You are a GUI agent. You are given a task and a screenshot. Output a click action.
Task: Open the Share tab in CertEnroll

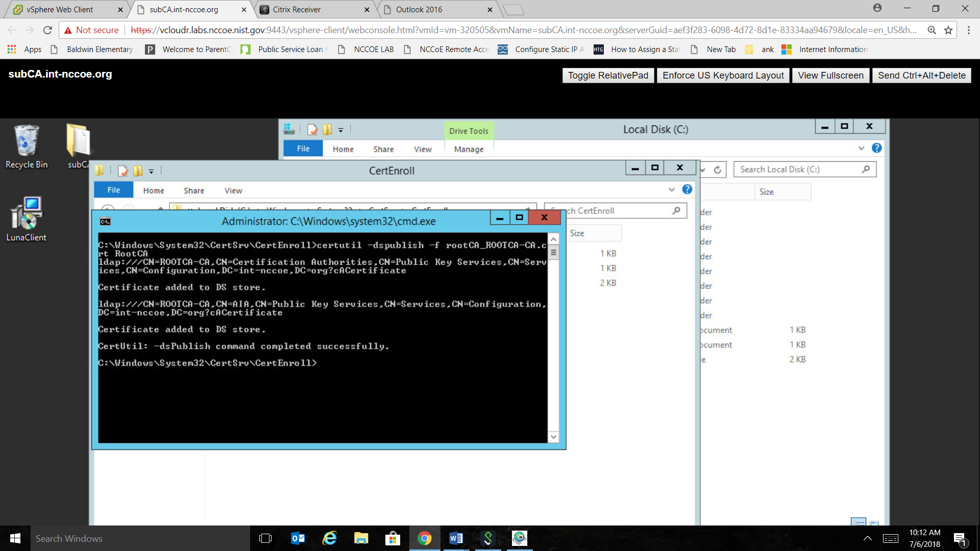point(194,190)
